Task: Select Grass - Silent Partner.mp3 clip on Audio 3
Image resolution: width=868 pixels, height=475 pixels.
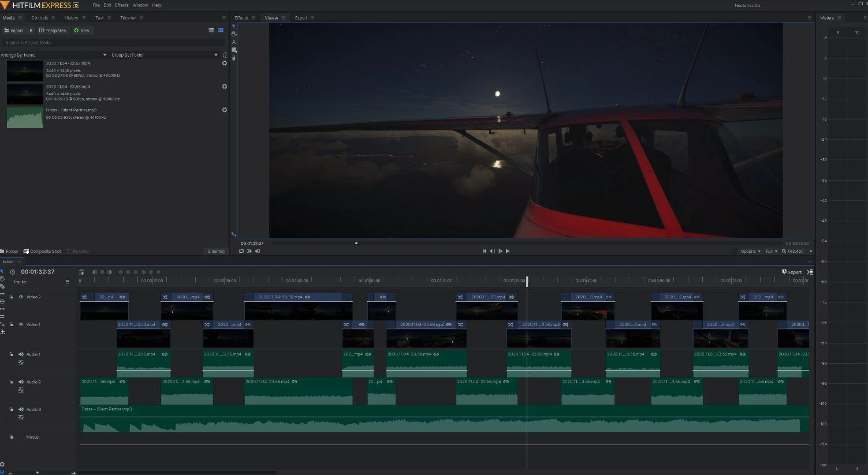Action: pyautogui.click(x=444, y=419)
